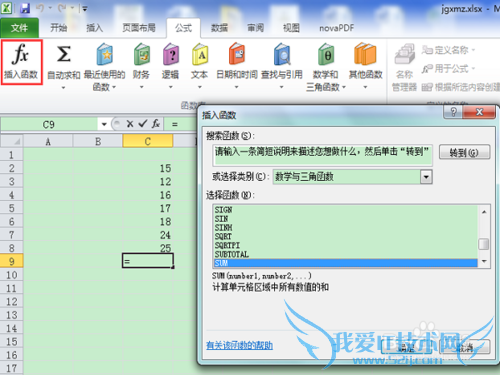Viewport: 500px width, 375px height.
Task: Expand the Financial (财务) dropdown arrow
Action: 142,87
